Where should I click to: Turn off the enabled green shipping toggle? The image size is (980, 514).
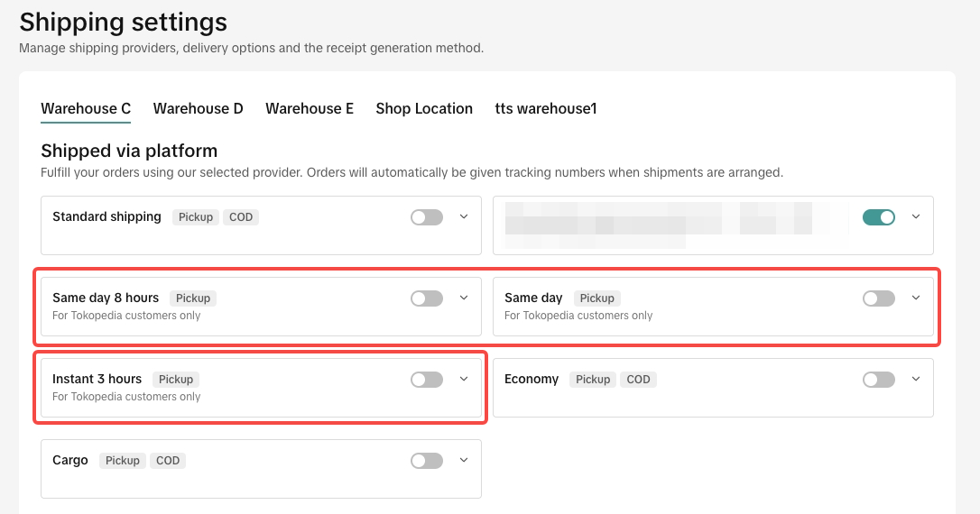coord(878,217)
